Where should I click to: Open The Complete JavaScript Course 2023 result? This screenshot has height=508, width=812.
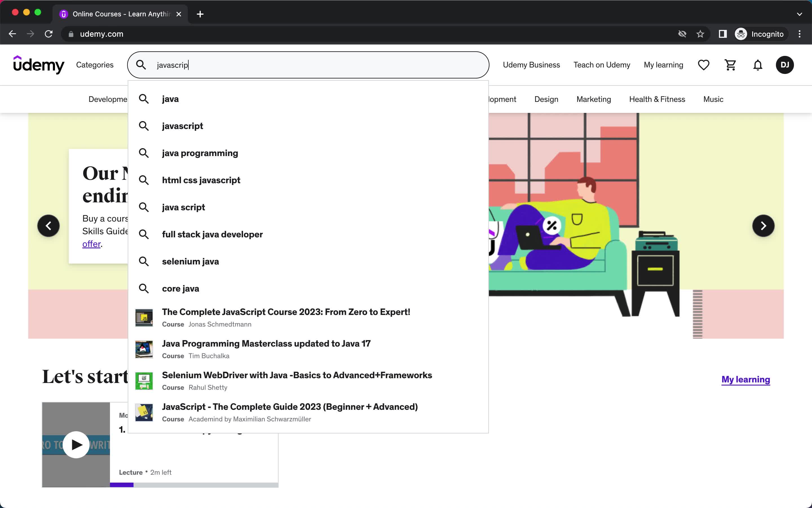point(308,317)
